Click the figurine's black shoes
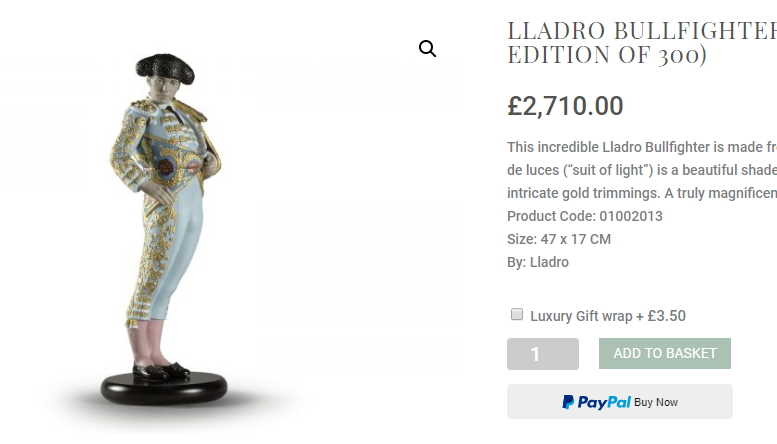This screenshot has width=777, height=444. click(x=161, y=371)
